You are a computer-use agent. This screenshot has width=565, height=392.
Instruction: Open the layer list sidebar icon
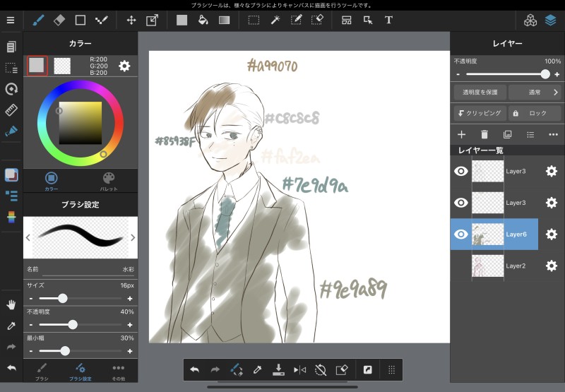click(x=11, y=196)
